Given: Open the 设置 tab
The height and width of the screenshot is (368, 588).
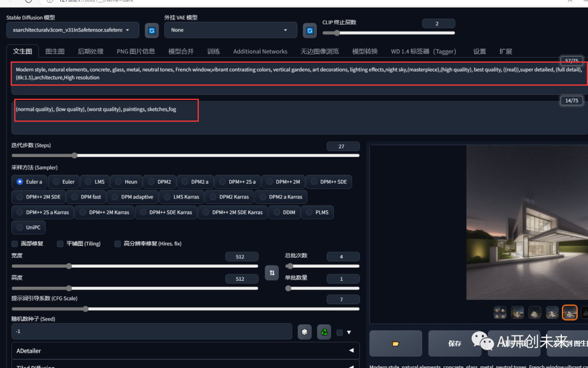Looking at the screenshot, I should pyautogui.click(x=480, y=51).
